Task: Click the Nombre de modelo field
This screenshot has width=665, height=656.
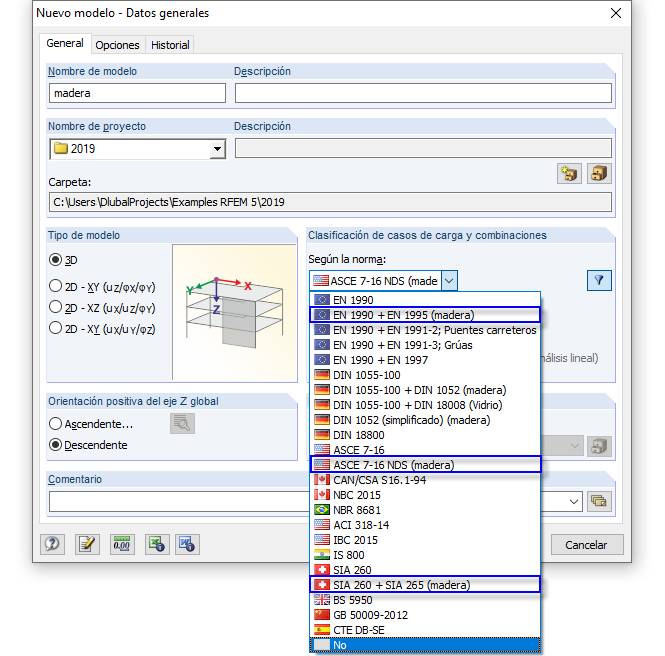Action: [137, 93]
